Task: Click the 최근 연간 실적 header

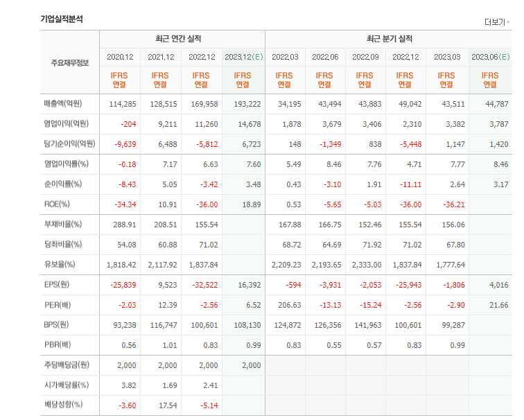Action: (178, 39)
